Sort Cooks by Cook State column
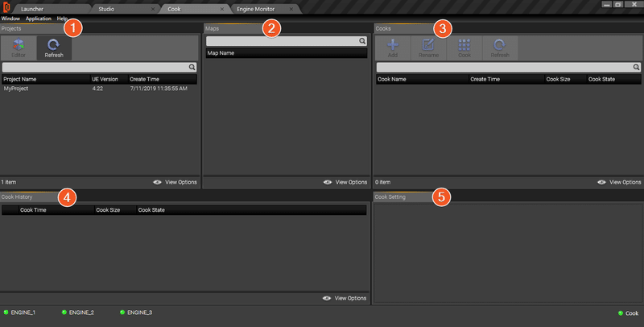 [x=614, y=79]
